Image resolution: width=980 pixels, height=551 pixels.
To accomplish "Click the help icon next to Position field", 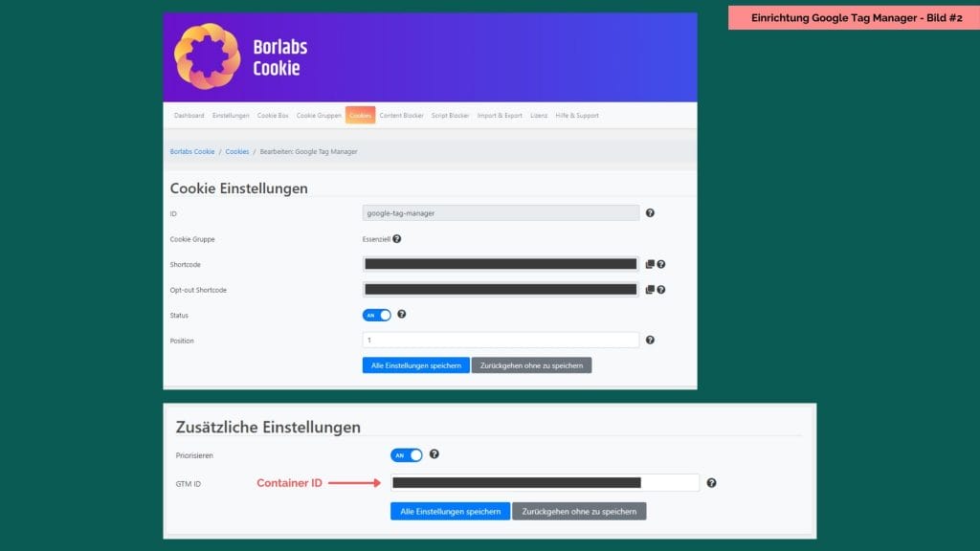I will (650, 340).
